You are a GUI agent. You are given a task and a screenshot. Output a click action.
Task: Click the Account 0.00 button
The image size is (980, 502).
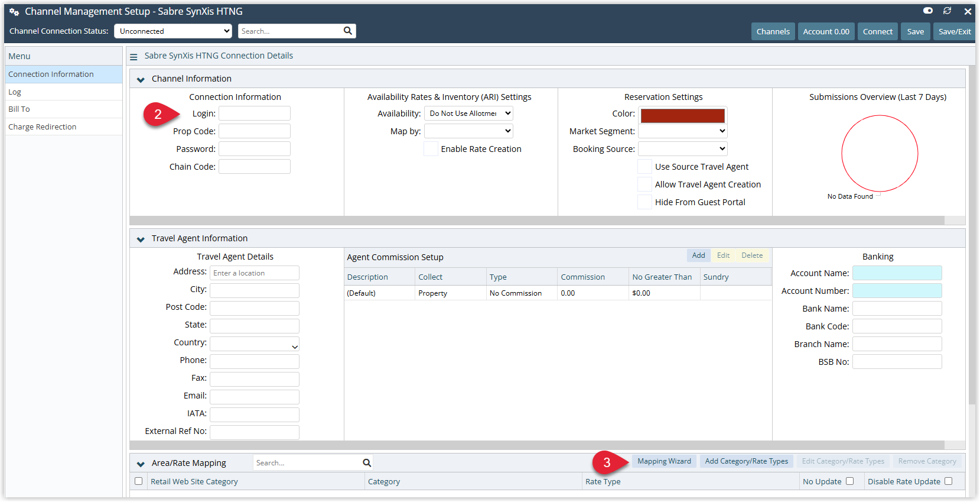(x=826, y=31)
